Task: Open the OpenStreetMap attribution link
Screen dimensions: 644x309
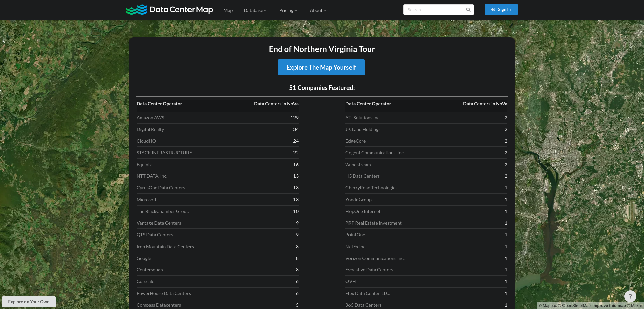Action: click(x=576, y=306)
